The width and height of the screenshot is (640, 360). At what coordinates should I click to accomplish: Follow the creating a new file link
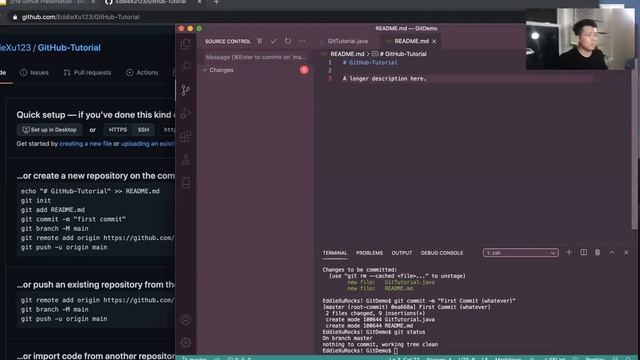coord(86,144)
